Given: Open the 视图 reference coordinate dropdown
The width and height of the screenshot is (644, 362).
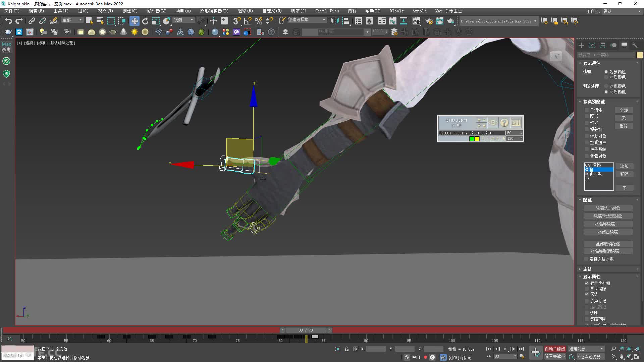Looking at the screenshot, I should (183, 20).
